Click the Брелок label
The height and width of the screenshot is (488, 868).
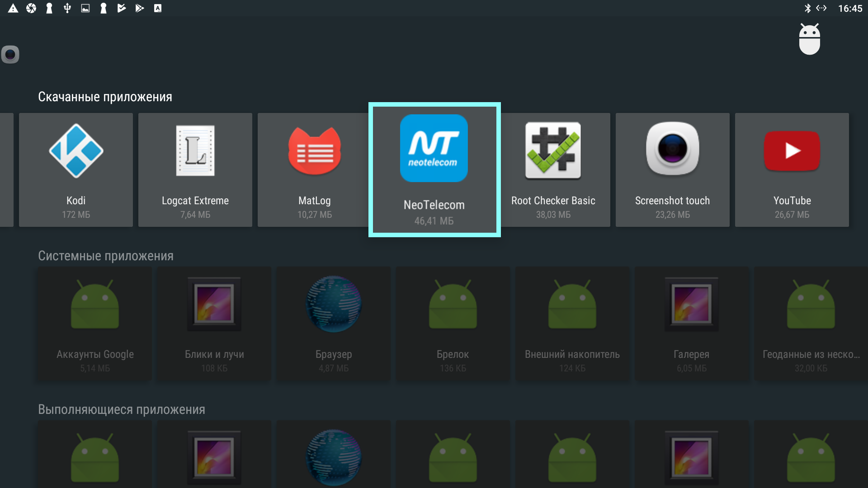coord(453,354)
